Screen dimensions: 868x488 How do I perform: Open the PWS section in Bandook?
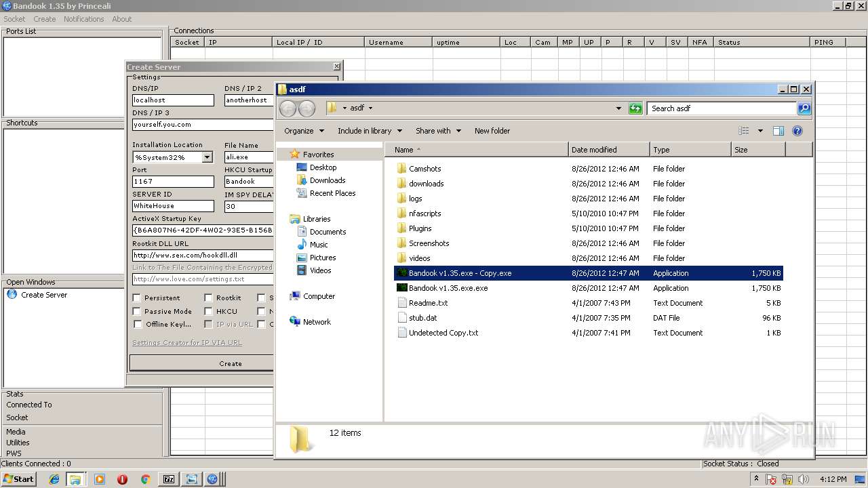14,453
